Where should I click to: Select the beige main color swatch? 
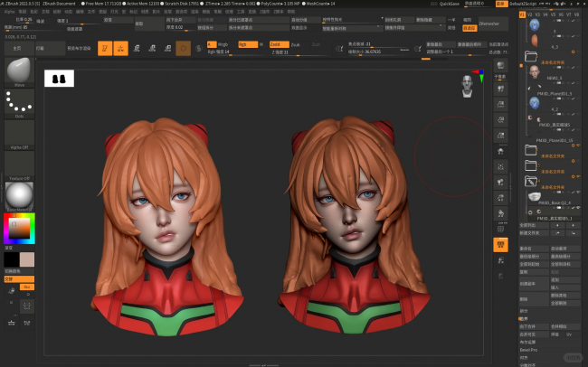tap(27, 259)
